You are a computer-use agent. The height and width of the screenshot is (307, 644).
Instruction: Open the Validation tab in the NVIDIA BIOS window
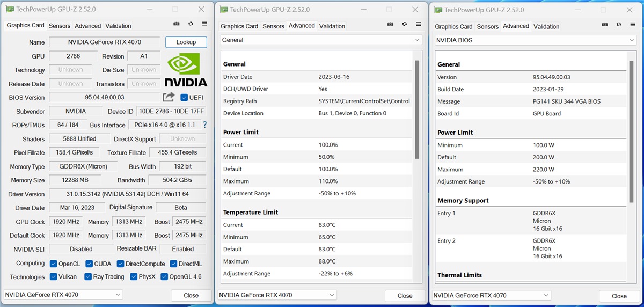[x=546, y=26]
